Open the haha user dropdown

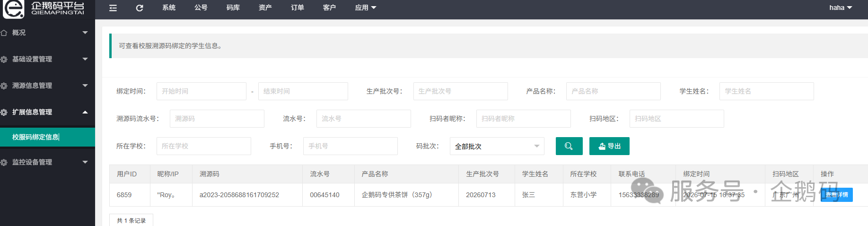tap(841, 8)
